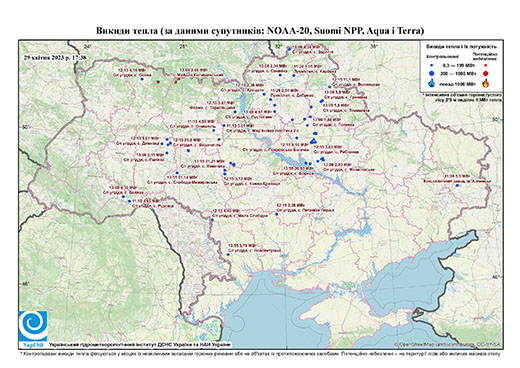Click the blue marker at Мала Слобідка
Viewport: 520px width, 368px height.
point(212,220)
